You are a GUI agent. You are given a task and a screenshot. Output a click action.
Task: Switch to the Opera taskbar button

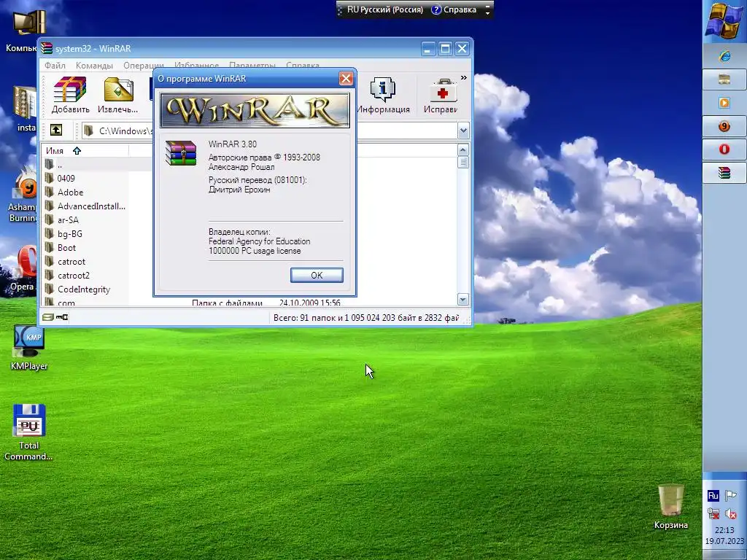724,149
